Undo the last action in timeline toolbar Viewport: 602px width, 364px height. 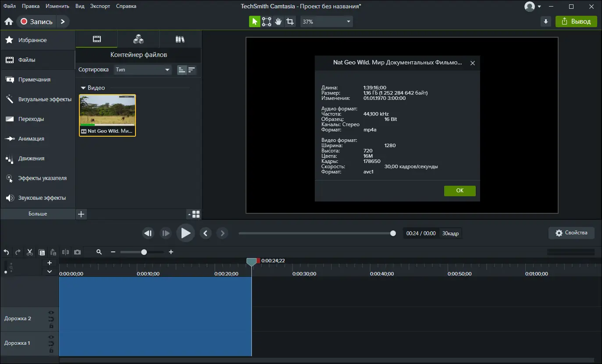coord(6,252)
